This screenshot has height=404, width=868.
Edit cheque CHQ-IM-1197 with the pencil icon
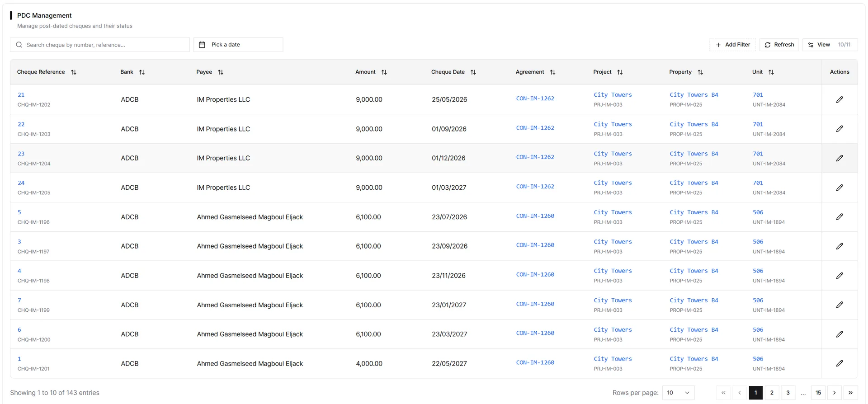[x=840, y=246]
